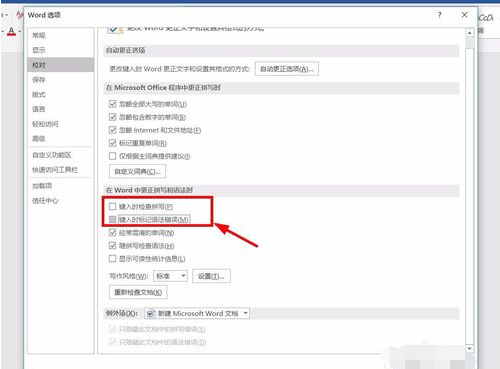Open the font color dropdown arrow behind dialog
This screenshot has width=500, height=369.
[x=20, y=32]
